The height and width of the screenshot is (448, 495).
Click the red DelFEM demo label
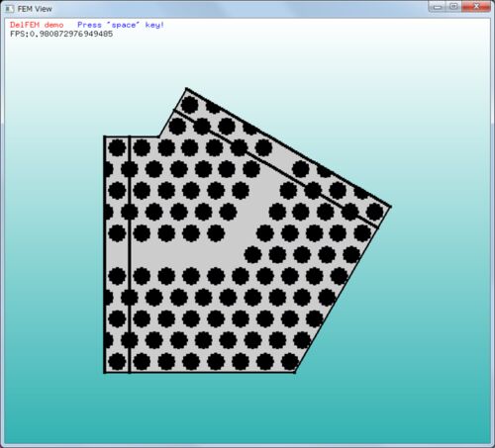37,25
